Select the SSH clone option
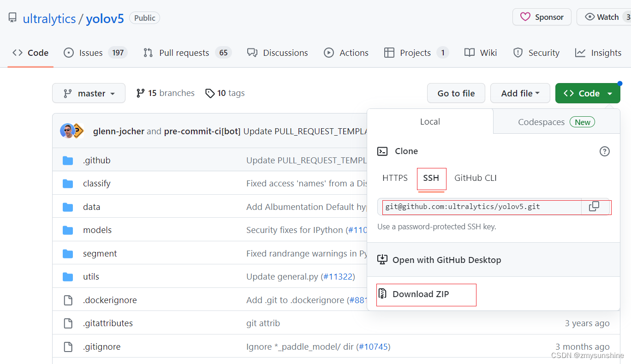Screen dimensions: 631x364 (x=431, y=178)
